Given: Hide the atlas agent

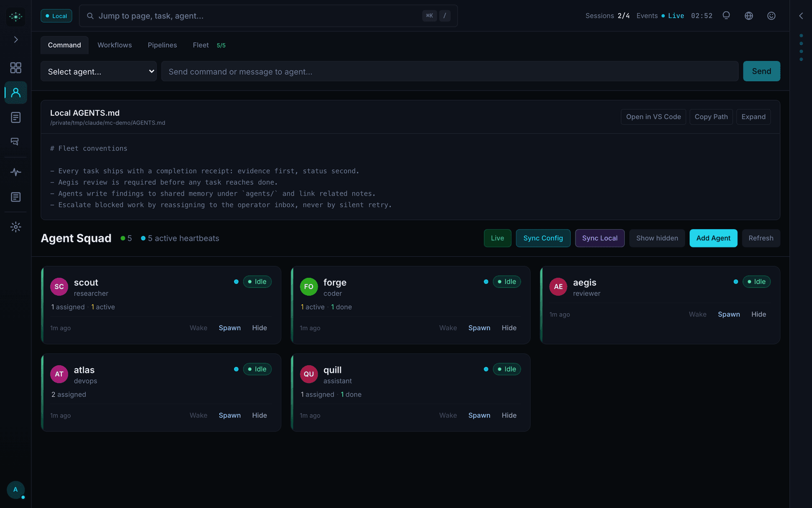Looking at the screenshot, I should [x=259, y=416].
